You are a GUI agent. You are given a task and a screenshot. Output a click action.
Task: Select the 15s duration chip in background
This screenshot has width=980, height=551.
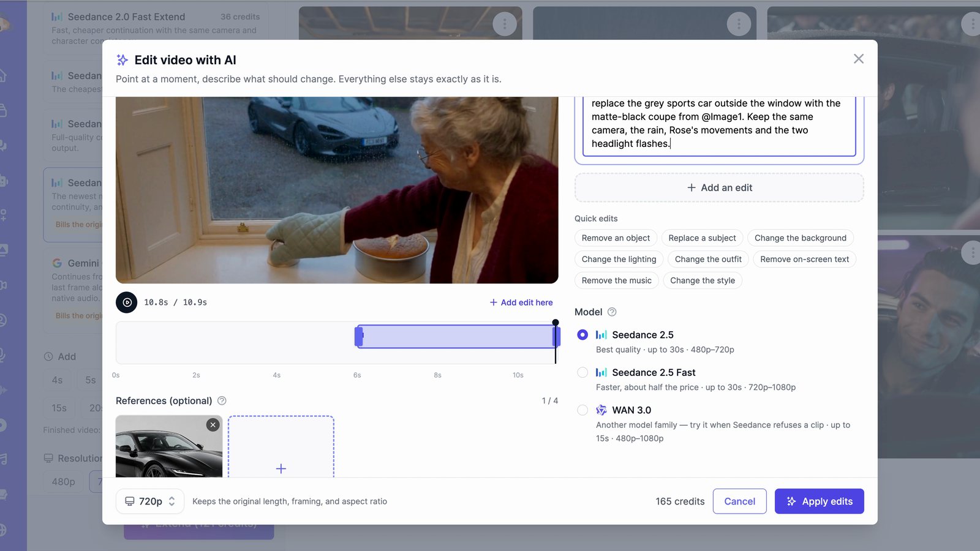[x=59, y=408]
